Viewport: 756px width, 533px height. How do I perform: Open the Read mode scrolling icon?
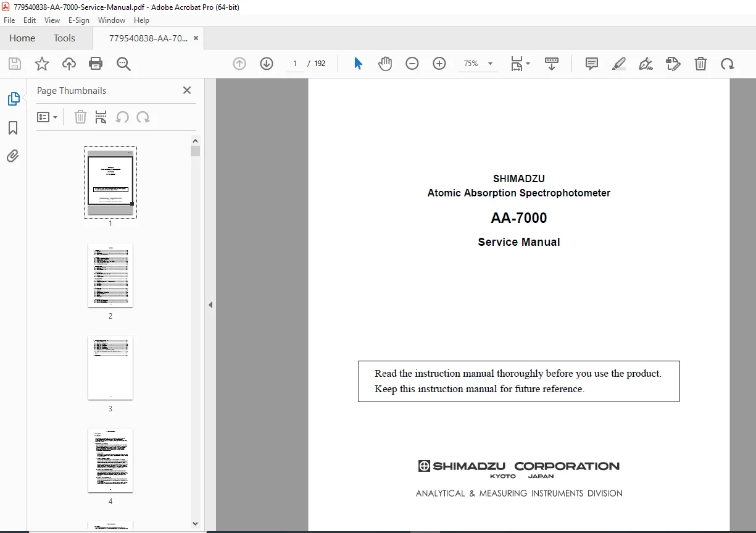tap(552, 64)
